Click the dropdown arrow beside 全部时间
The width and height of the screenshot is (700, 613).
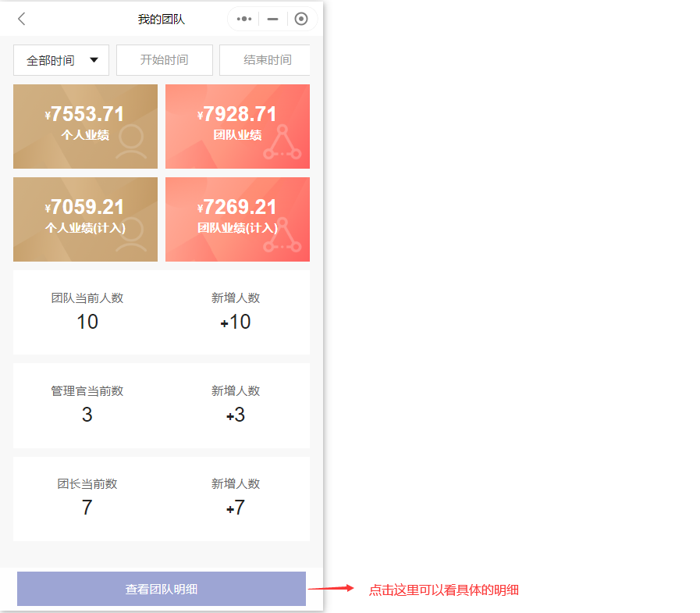pyautogui.click(x=94, y=60)
